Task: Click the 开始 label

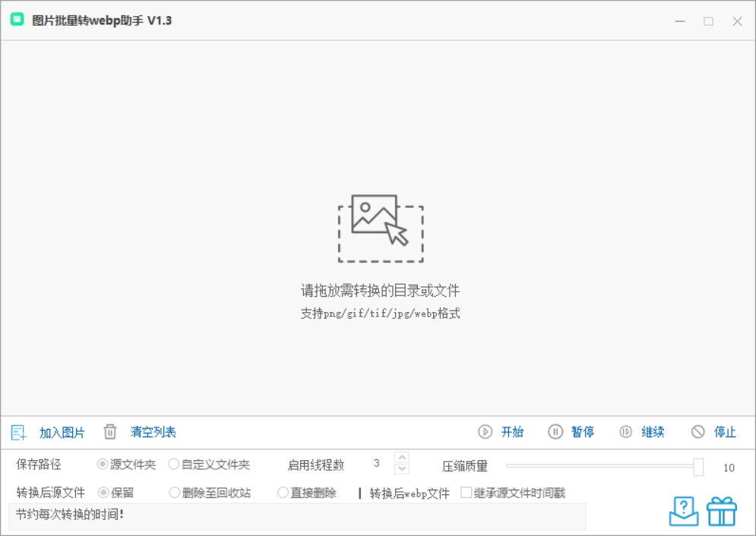Action: pos(512,432)
